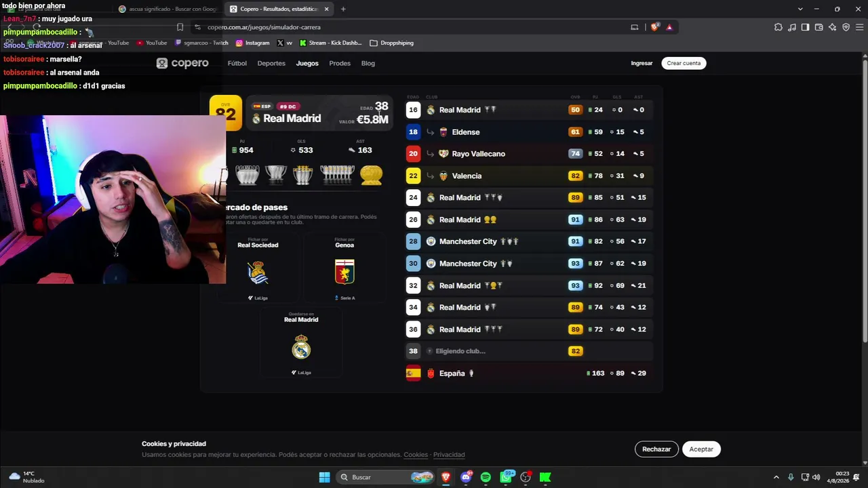Click Rechazar on the cookie banner
This screenshot has height=488, width=868.
pos(656,449)
